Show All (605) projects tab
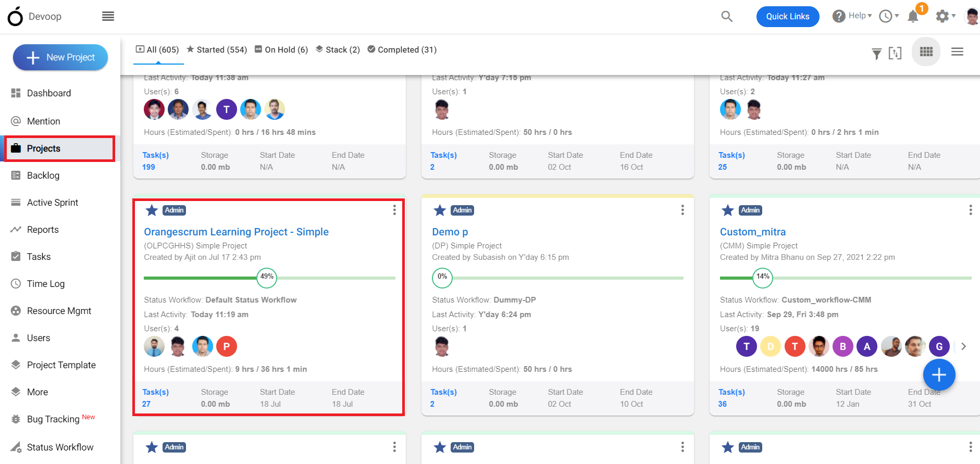This screenshot has width=980, height=464. (x=158, y=50)
